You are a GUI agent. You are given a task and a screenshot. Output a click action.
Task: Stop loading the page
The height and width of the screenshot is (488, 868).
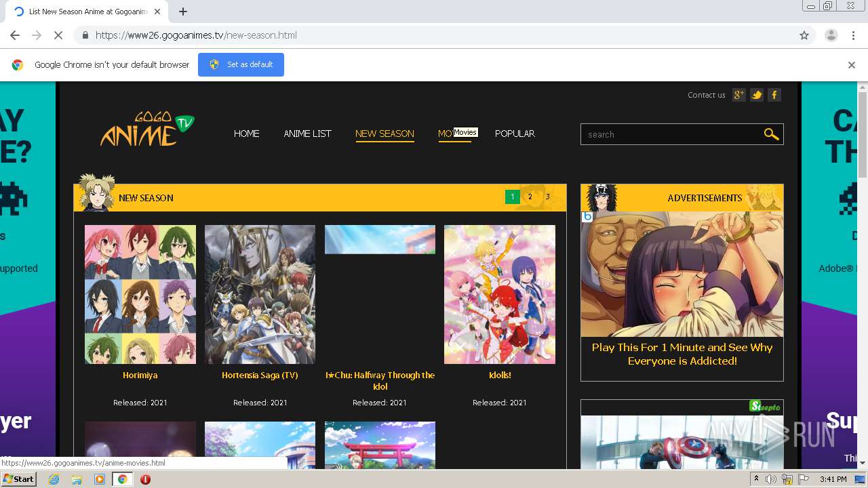point(58,35)
